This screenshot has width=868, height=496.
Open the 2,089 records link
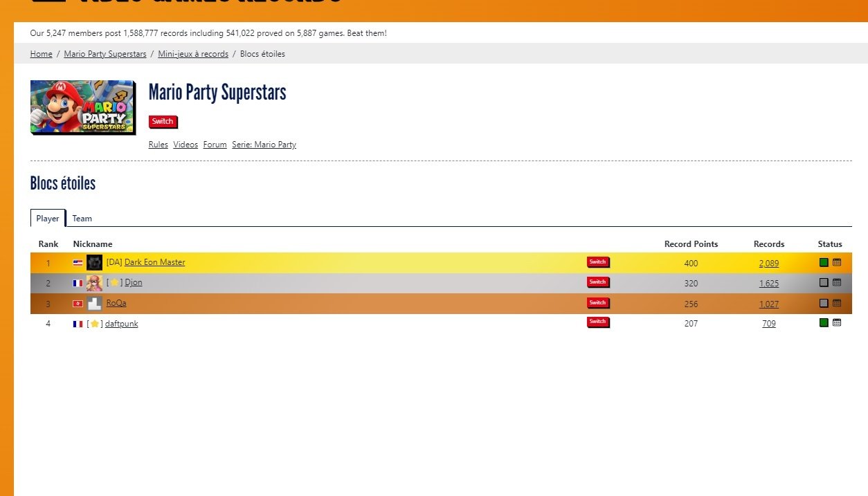pos(769,264)
